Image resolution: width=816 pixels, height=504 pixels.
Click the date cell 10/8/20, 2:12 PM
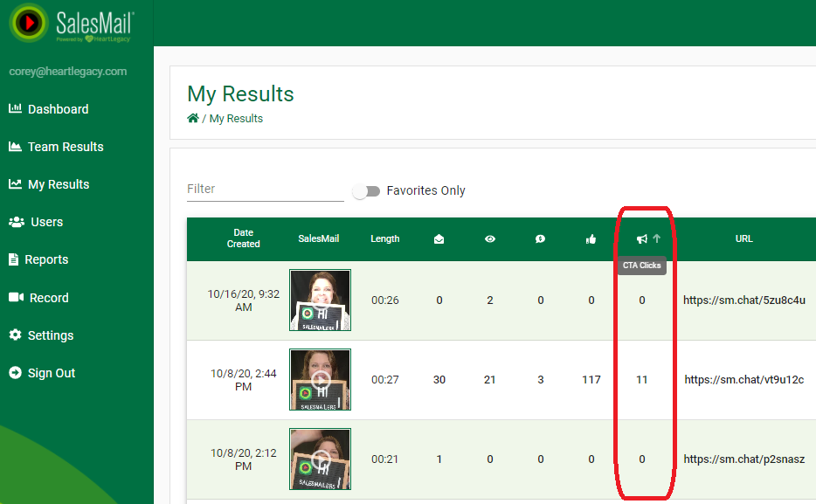pos(244,459)
